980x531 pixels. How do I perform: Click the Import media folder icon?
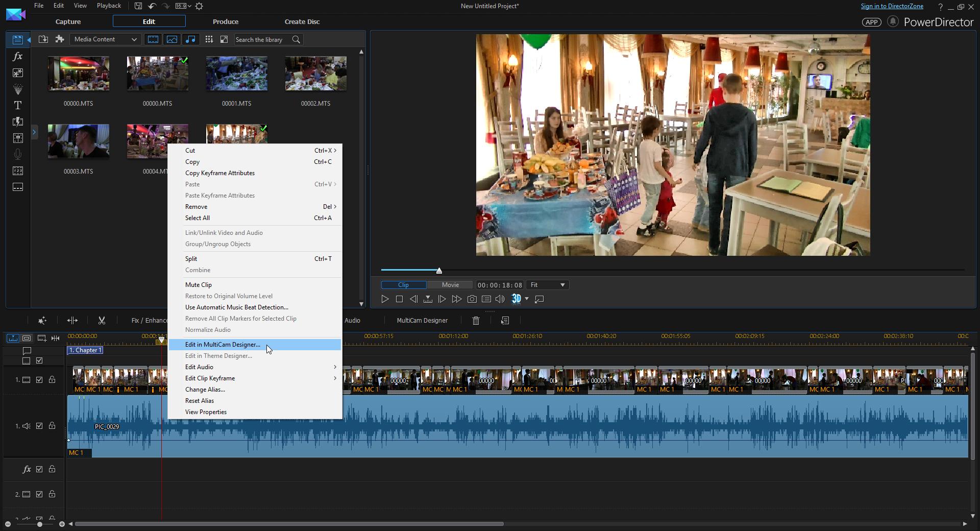(43, 39)
